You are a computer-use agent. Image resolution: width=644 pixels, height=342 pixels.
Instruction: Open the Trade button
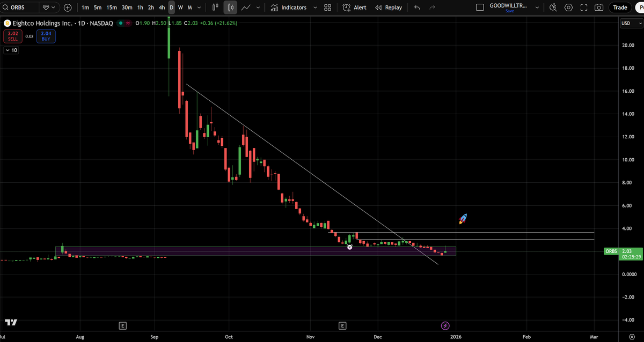click(x=620, y=8)
